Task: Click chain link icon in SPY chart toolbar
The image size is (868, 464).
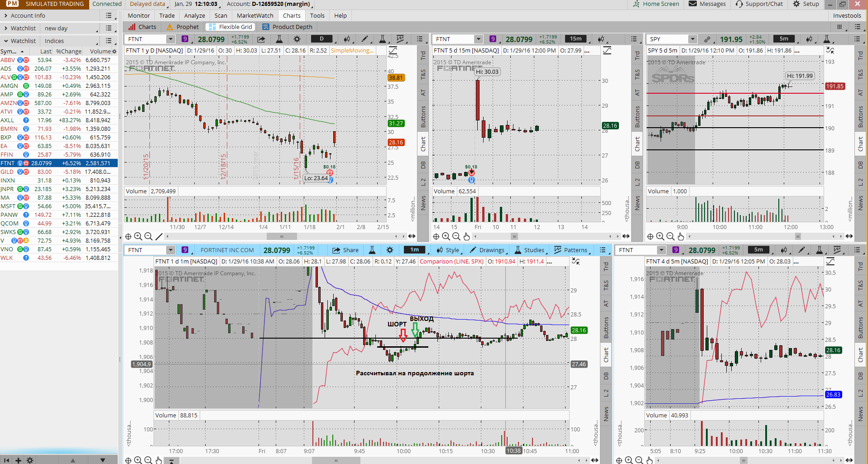Action: point(707,39)
